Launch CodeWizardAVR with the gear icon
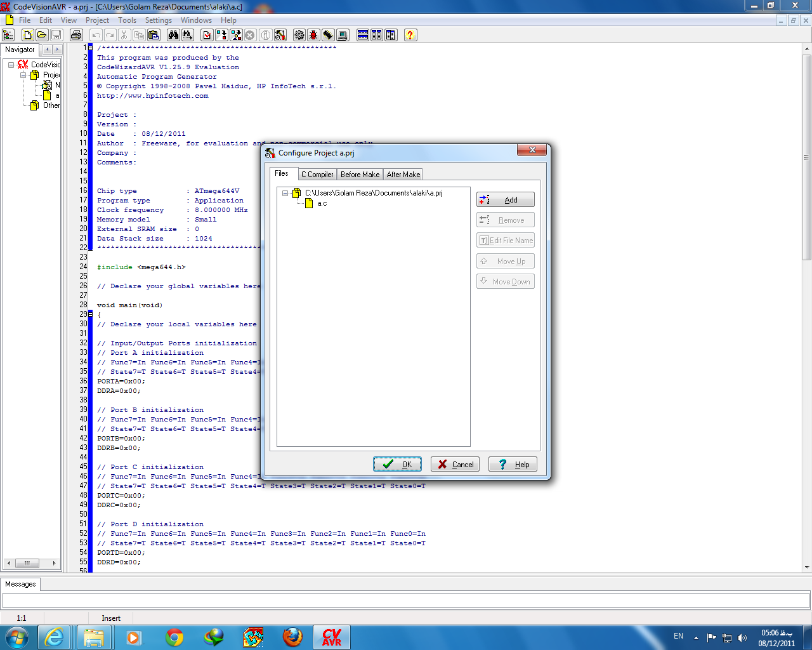The image size is (812, 650). click(x=299, y=35)
